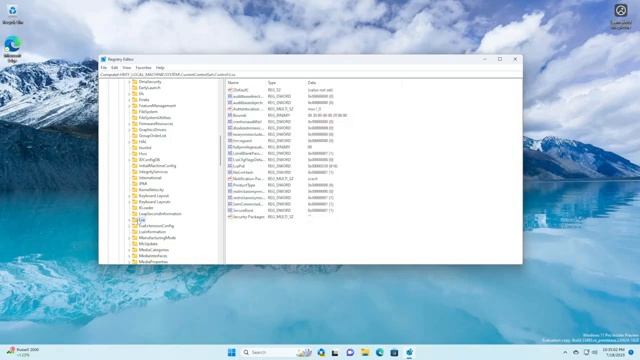Expand the Lsa key node

(129, 220)
